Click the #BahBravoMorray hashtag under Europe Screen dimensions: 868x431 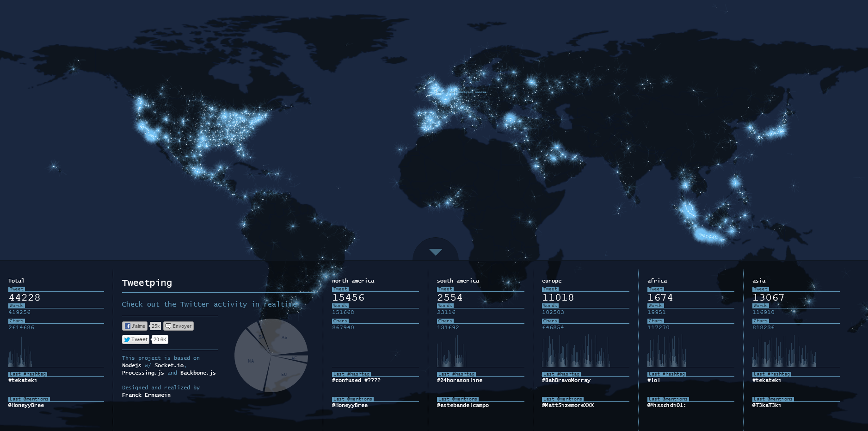coord(566,380)
